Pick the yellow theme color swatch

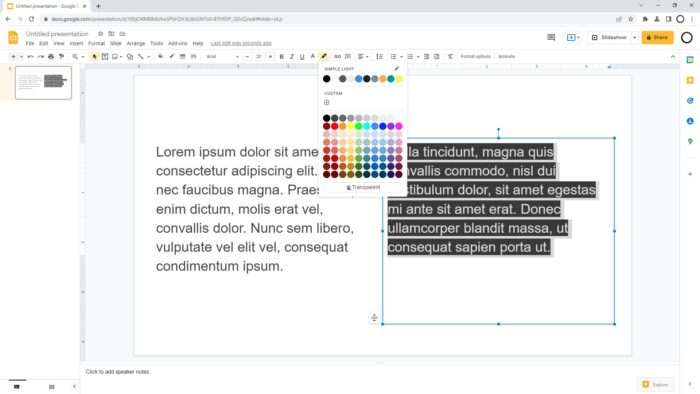pyautogui.click(x=399, y=79)
